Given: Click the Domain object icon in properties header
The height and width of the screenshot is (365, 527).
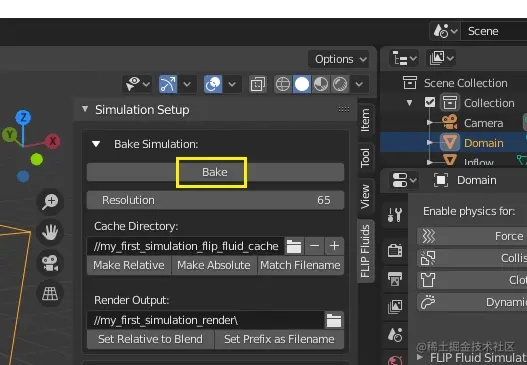Looking at the screenshot, I should click(x=441, y=180).
